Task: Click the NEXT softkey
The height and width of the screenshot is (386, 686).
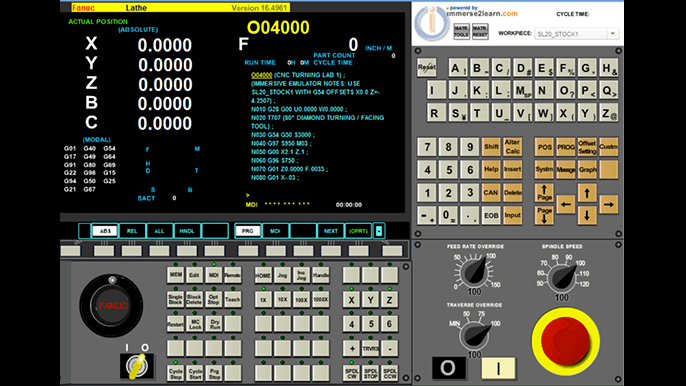Action: click(x=331, y=231)
